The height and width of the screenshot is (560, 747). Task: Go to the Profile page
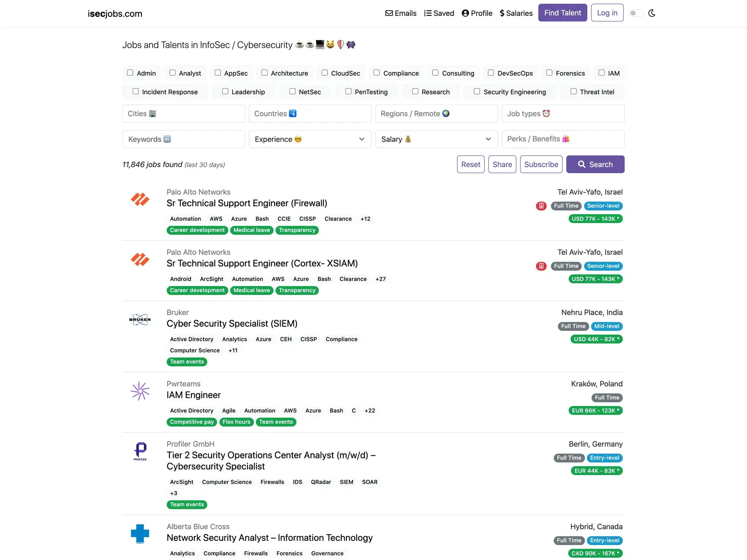(477, 13)
